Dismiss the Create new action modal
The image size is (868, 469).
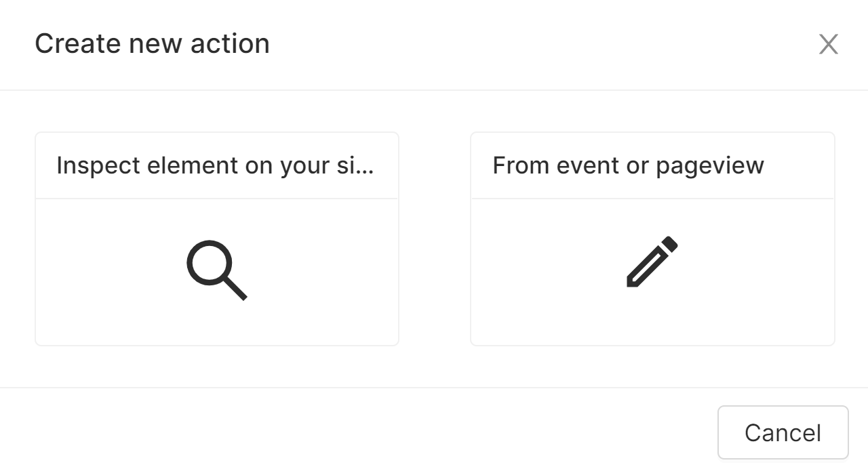pyautogui.click(x=829, y=44)
